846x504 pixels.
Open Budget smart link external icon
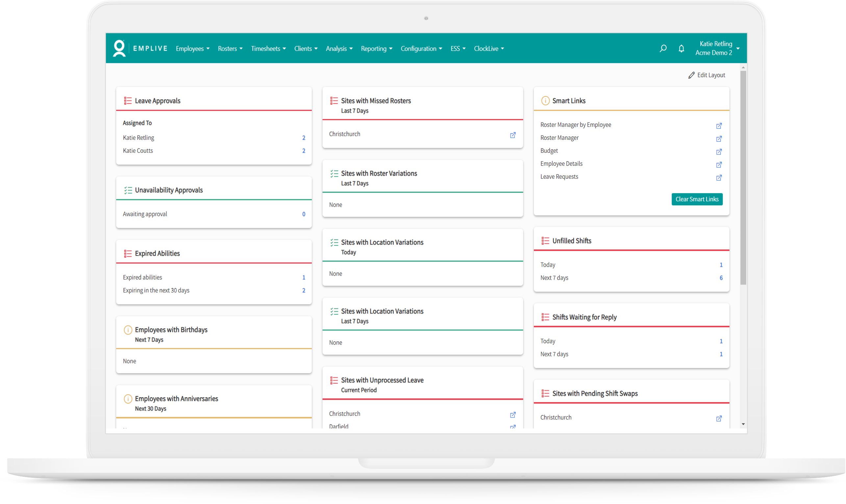tap(719, 151)
